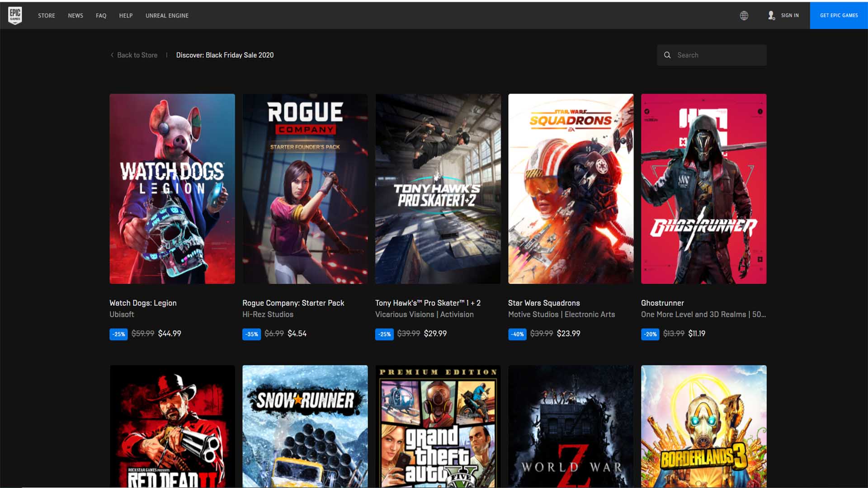This screenshot has width=868, height=488.
Task: Click Rogue Company: Starter Pack title
Action: (293, 303)
